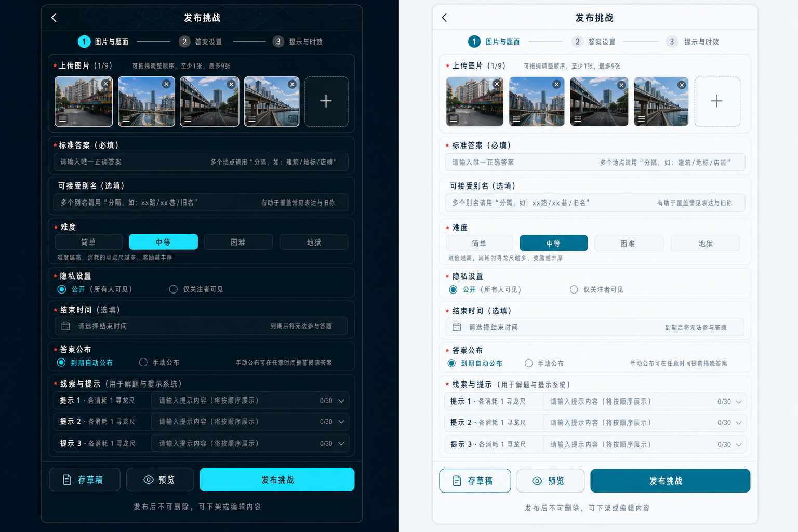
Task: Remove third uploaded photo in dark panel
Action: [x=231, y=84]
